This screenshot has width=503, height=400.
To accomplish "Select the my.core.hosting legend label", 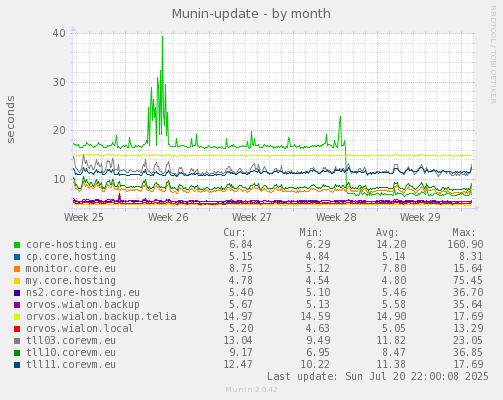I will (x=71, y=280).
